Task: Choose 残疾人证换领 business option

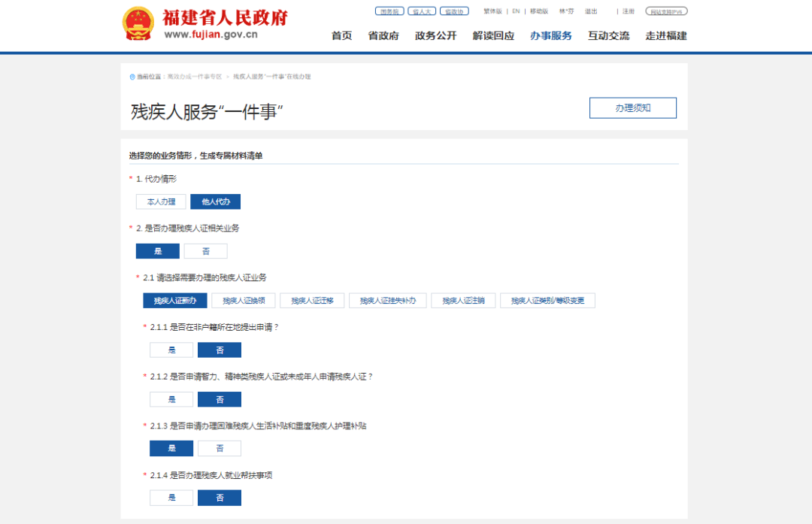Action: [x=243, y=301]
